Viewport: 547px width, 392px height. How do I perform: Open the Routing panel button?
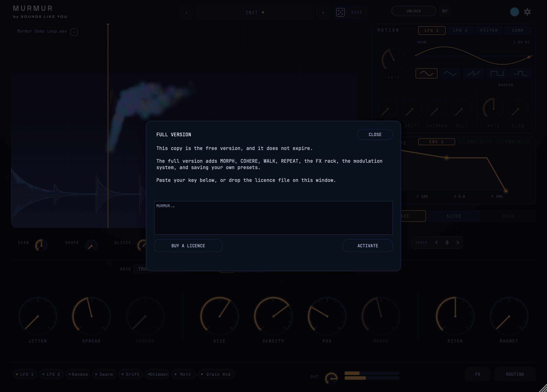tap(515, 374)
